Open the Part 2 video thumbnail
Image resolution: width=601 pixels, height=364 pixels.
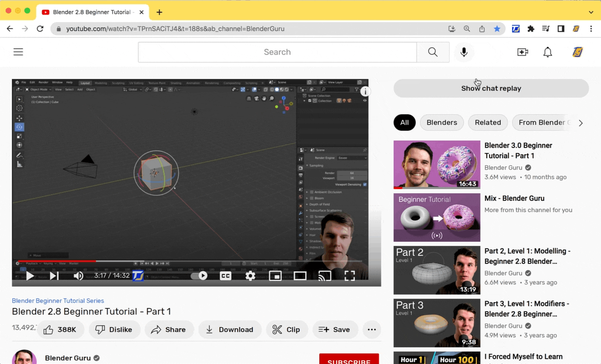click(437, 270)
